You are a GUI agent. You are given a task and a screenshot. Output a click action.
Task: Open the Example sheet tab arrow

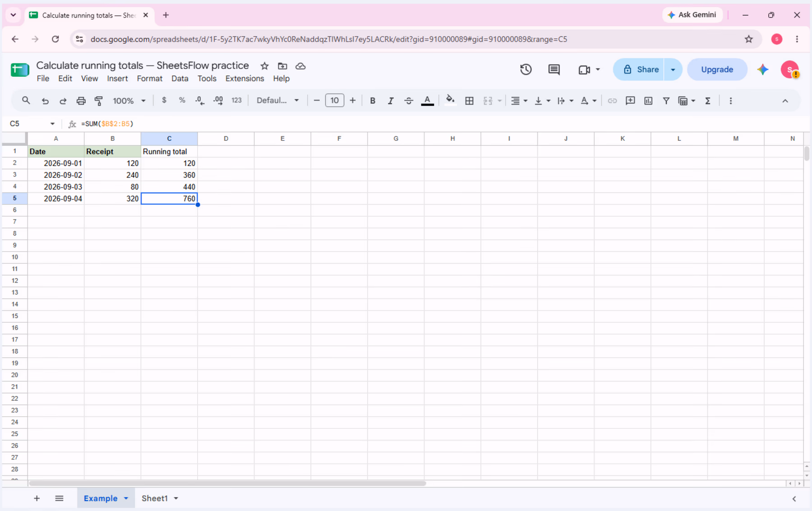[126, 498]
